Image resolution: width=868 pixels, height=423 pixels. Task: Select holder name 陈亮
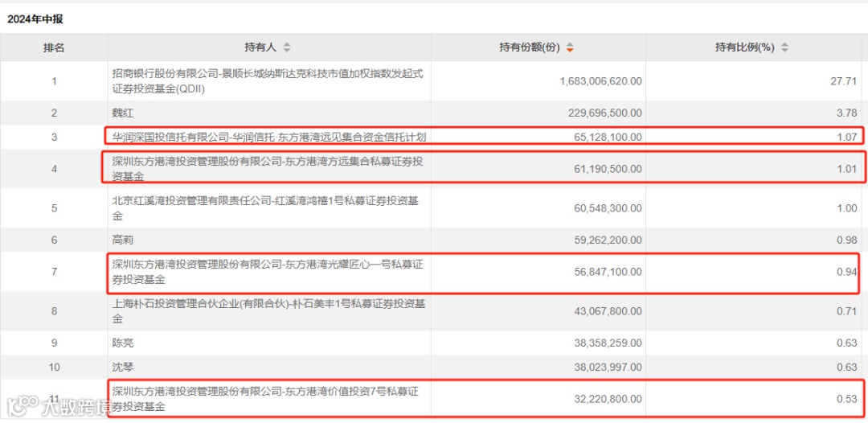(x=122, y=343)
